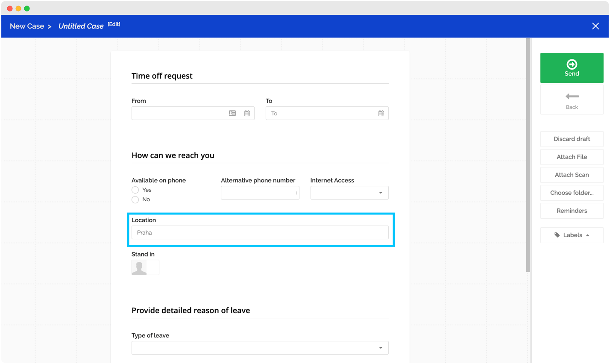The height and width of the screenshot is (364, 610).
Task: Click the tag icon beside Labels
Action: pyautogui.click(x=557, y=235)
